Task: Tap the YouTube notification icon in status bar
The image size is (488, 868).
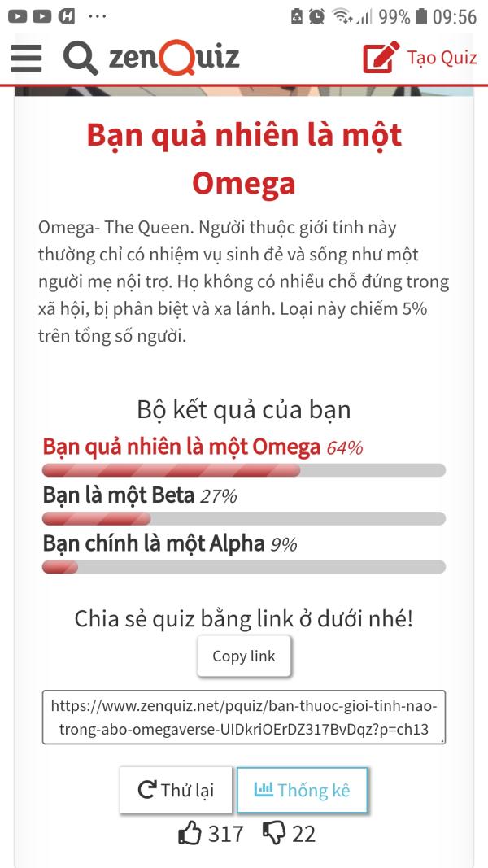Action: click(17, 16)
